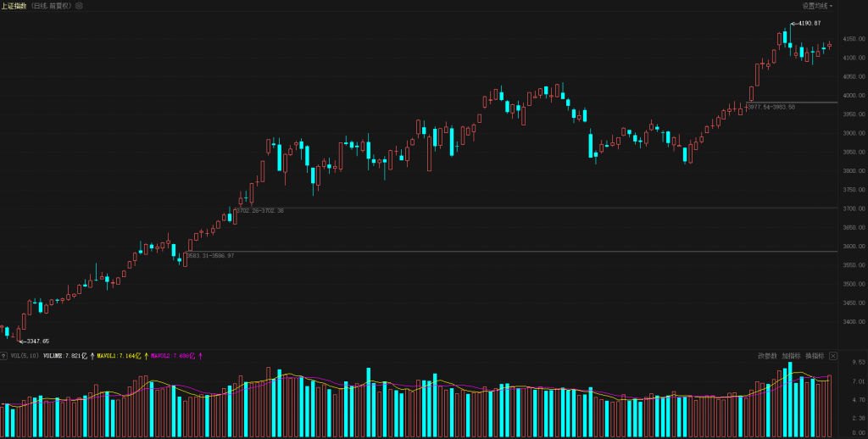The width and height of the screenshot is (868, 439).
Task: Click the yellow MAVOL1 value label
Action: click(x=118, y=356)
